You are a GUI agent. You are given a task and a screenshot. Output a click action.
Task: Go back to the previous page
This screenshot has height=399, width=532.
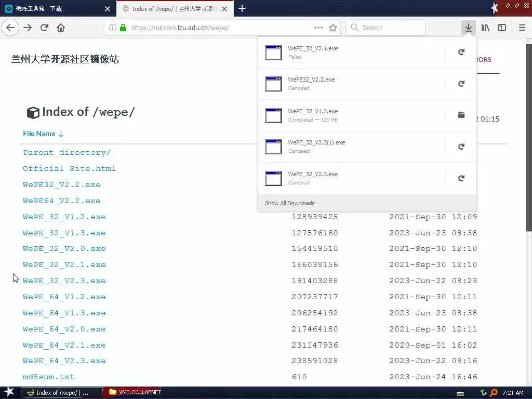[10, 28]
